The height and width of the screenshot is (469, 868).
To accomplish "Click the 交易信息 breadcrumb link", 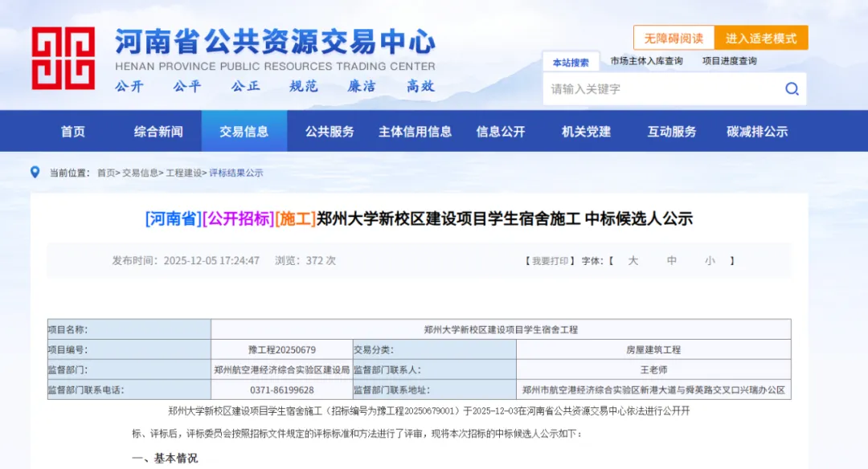I will [x=140, y=173].
